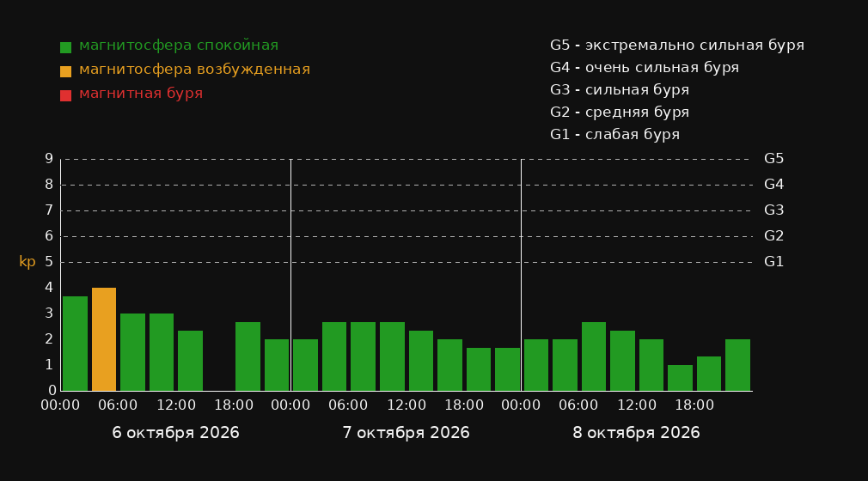Click the y-axis value 6
The width and height of the screenshot is (868, 481).
click(x=49, y=236)
